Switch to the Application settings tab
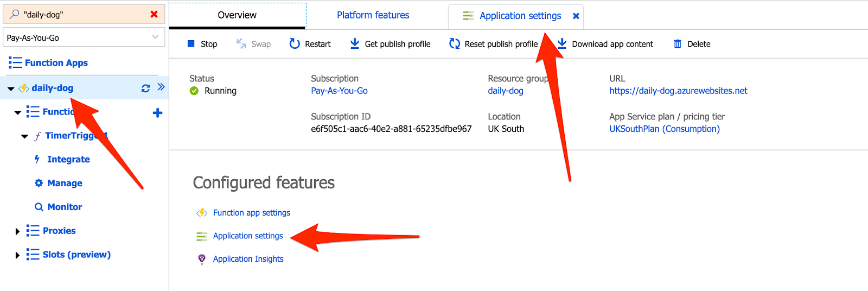The width and height of the screenshot is (868, 291). pyautogui.click(x=520, y=16)
